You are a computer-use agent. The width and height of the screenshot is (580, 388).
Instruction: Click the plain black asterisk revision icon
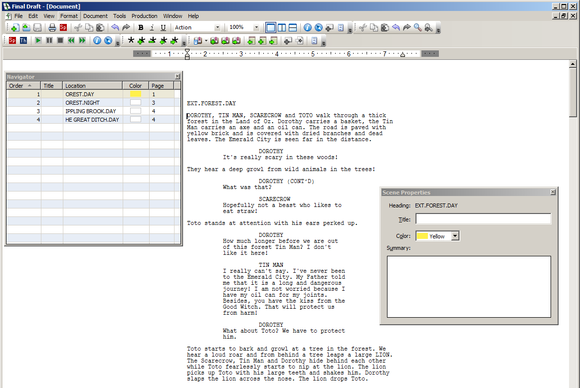pos(131,40)
